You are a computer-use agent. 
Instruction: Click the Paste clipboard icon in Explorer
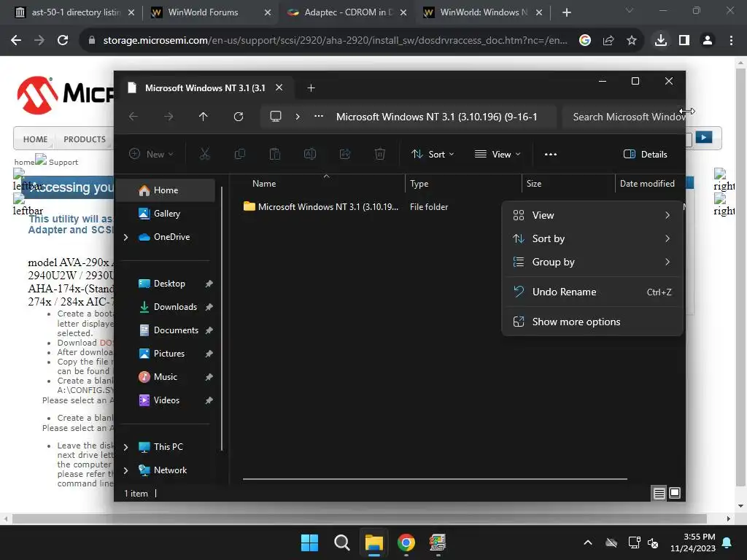(x=275, y=154)
